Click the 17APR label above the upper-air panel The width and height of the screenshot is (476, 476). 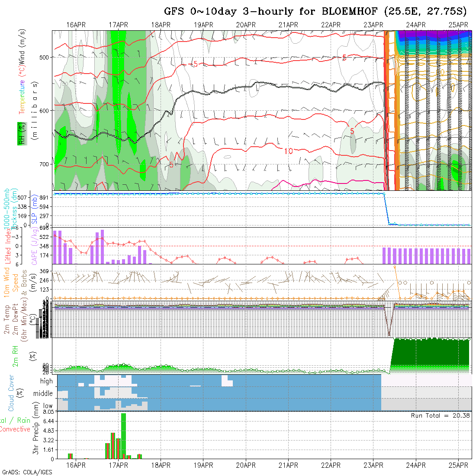pyautogui.click(x=119, y=25)
